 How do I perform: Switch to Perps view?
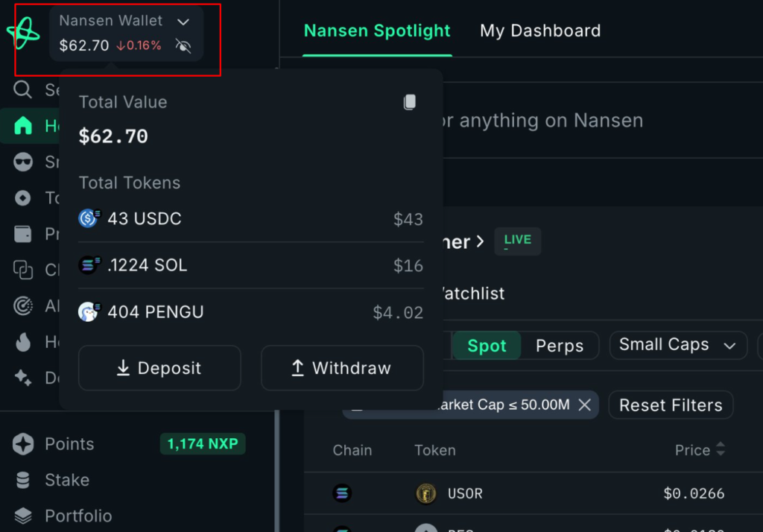(x=560, y=345)
